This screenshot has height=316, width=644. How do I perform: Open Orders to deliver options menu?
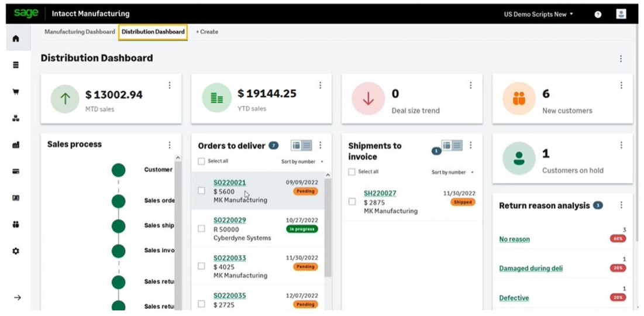point(321,145)
